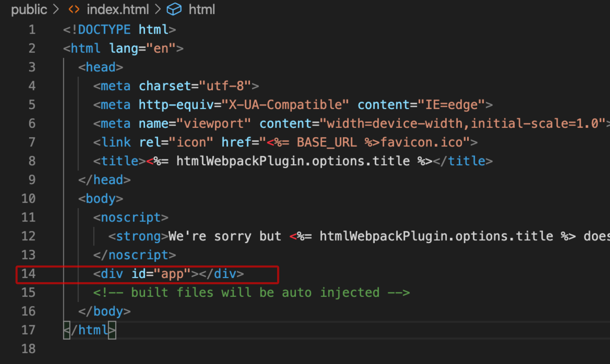Image resolution: width=610 pixels, height=364 pixels.
Task: Click line number 14 in gutter
Action: [28, 274]
